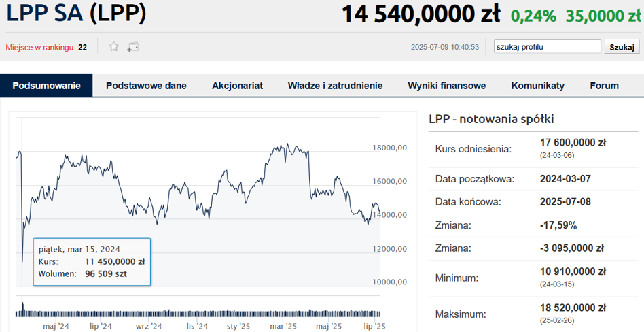Click the Minimum date (24-03-15)
Image resolution: width=644 pixels, height=332 pixels.
pyautogui.click(x=557, y=284)
